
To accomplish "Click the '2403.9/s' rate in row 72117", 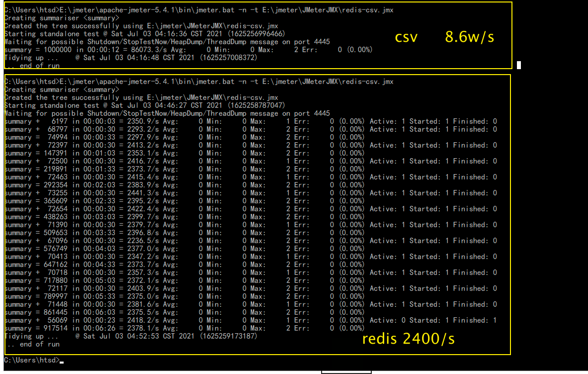I will click(x=143, y=288).
